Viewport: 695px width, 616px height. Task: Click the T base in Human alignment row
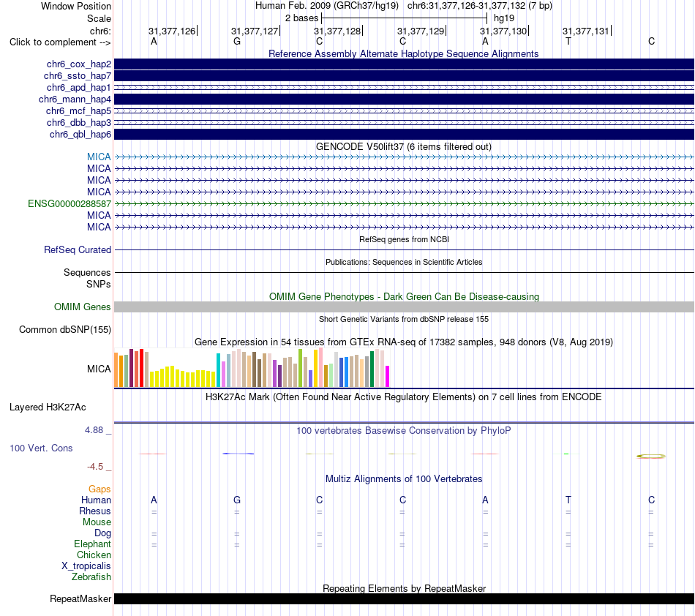tap(568, 500)
